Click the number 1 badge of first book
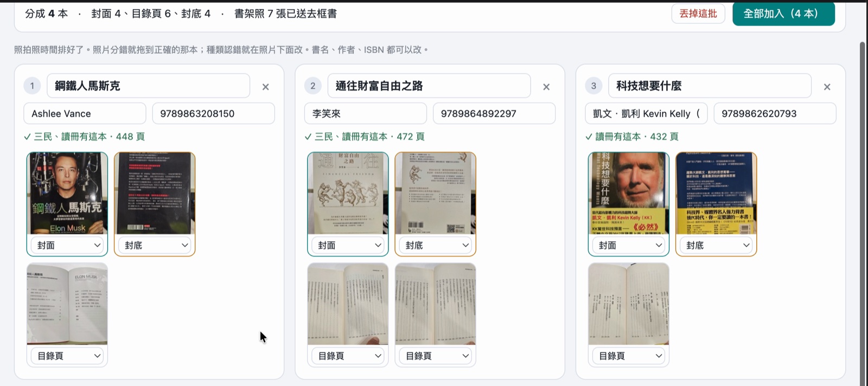Viewport: 868px width, 386px height. pyautogui.click(x=32, y=86)
